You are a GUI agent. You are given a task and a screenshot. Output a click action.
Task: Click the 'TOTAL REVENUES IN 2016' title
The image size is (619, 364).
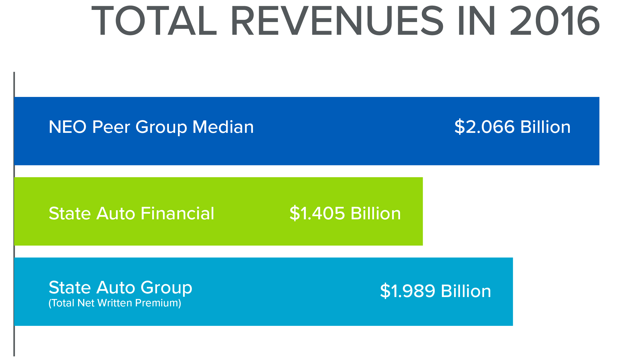click(x=345, y=21)
